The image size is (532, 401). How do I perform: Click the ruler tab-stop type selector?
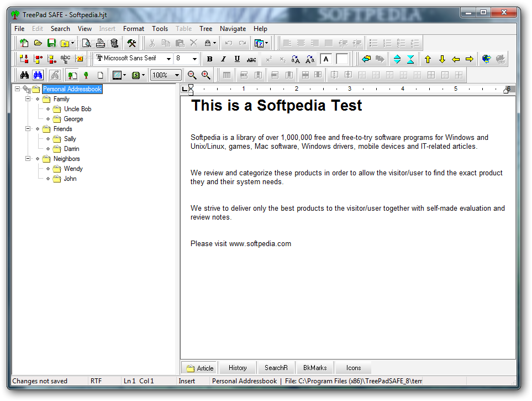pyautogui.click(x=185, y=89)
